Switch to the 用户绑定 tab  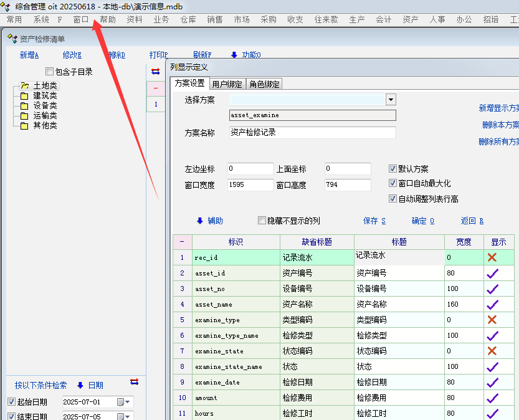click(x=227, y=84)
